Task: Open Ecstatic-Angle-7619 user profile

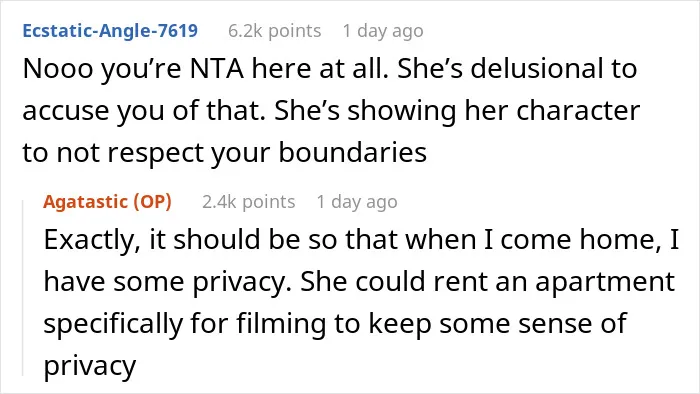Action: 110,31
